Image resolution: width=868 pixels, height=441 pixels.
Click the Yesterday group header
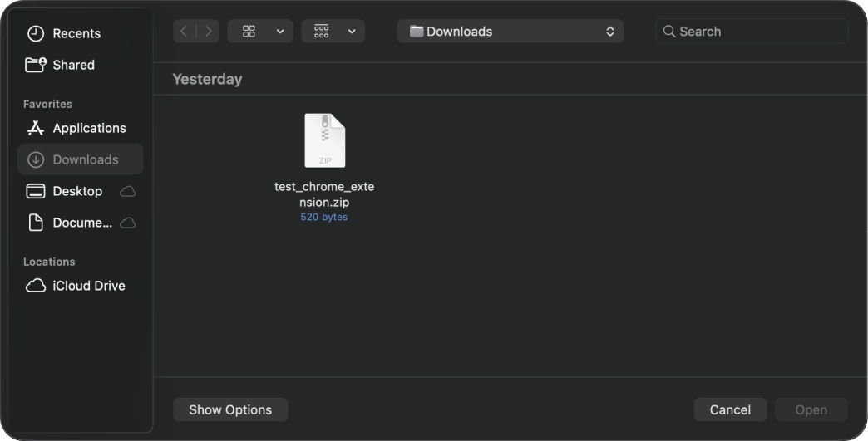(x=207, y=79)
